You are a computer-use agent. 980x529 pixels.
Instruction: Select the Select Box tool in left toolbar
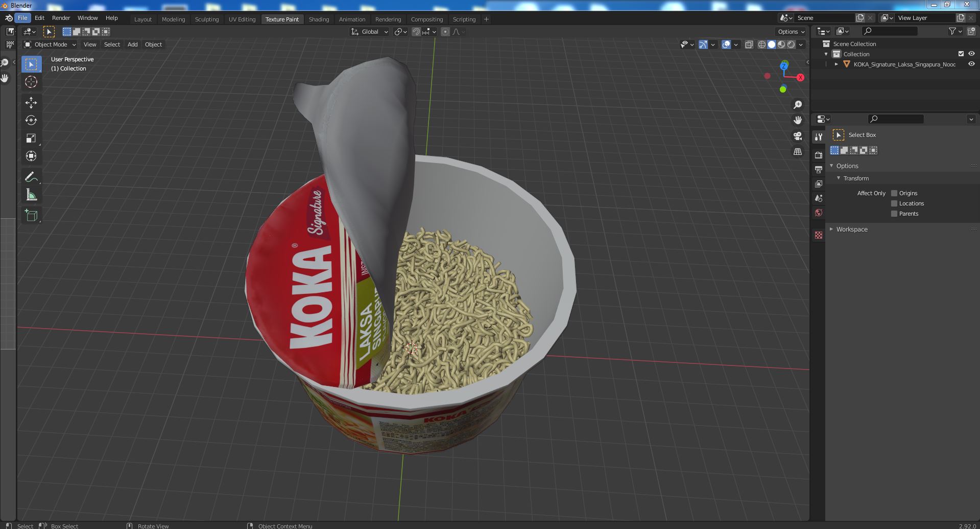(x=31, y=64)
